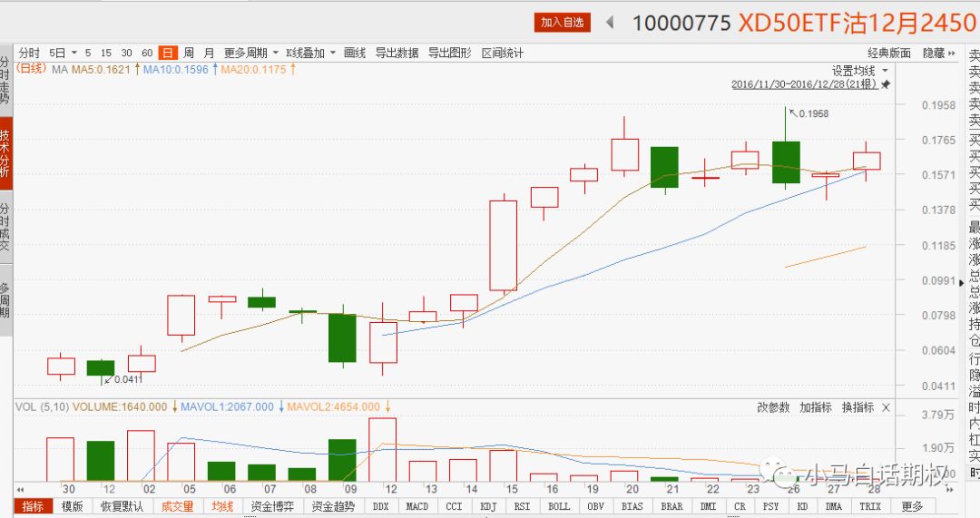Click the 加入自选 button
The image size is (980, 518).
(x=563, y=22)
